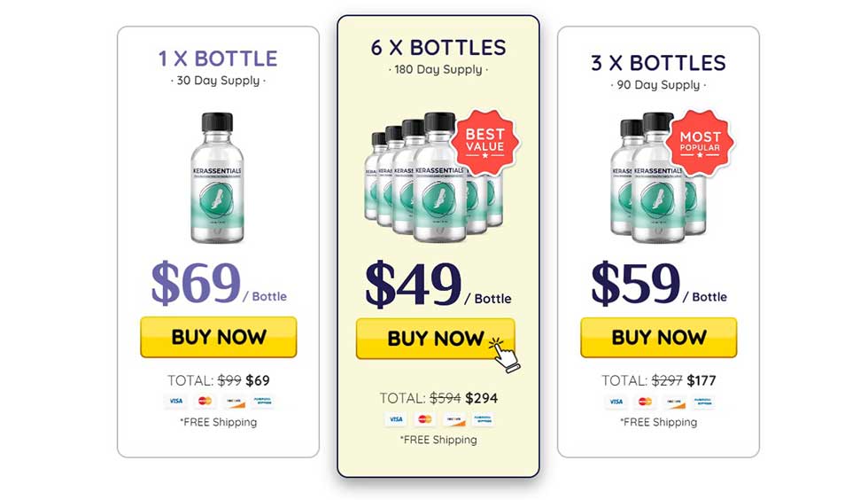Click the American Express icon under 6 bottles
The width and height of the screenshot is (868, 500).
coord(481,419)
